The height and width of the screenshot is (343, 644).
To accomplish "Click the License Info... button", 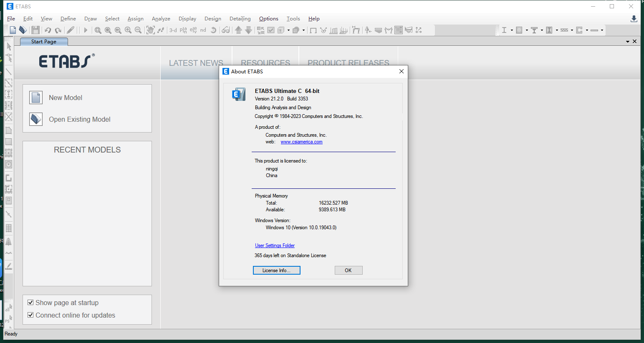I will (x=277, y=270).
